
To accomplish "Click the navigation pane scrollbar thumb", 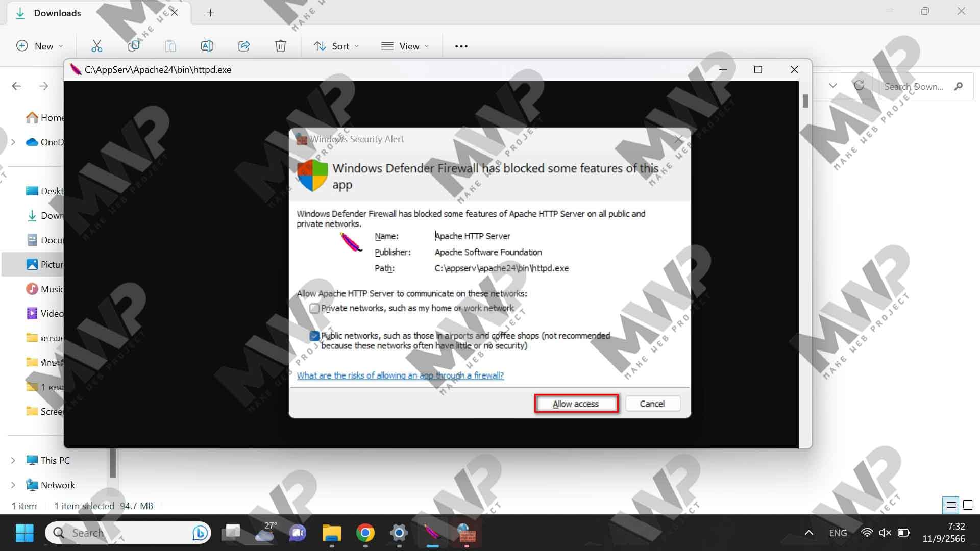I will (x=113, y=463).
